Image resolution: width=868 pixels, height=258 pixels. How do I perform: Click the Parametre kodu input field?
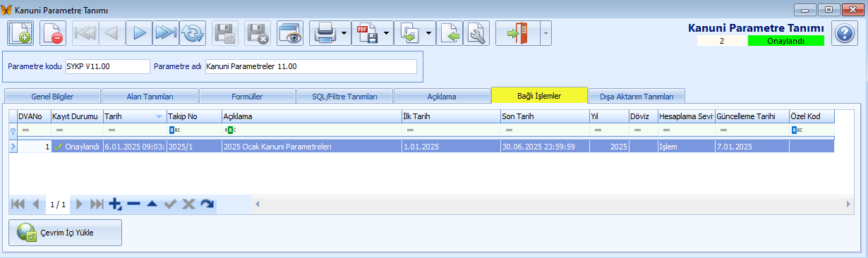pyautogui.click(x=107, y=66)
